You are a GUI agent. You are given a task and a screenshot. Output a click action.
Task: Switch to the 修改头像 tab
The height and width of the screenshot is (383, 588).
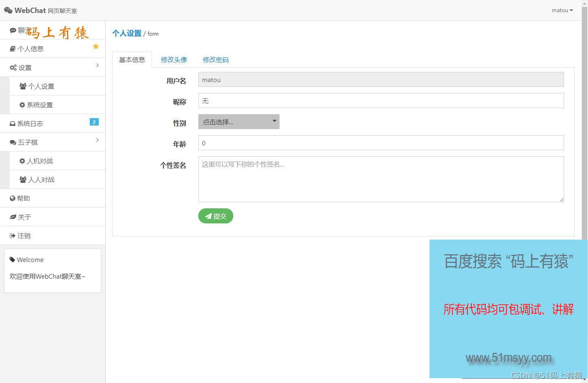(x=174, y=60)
